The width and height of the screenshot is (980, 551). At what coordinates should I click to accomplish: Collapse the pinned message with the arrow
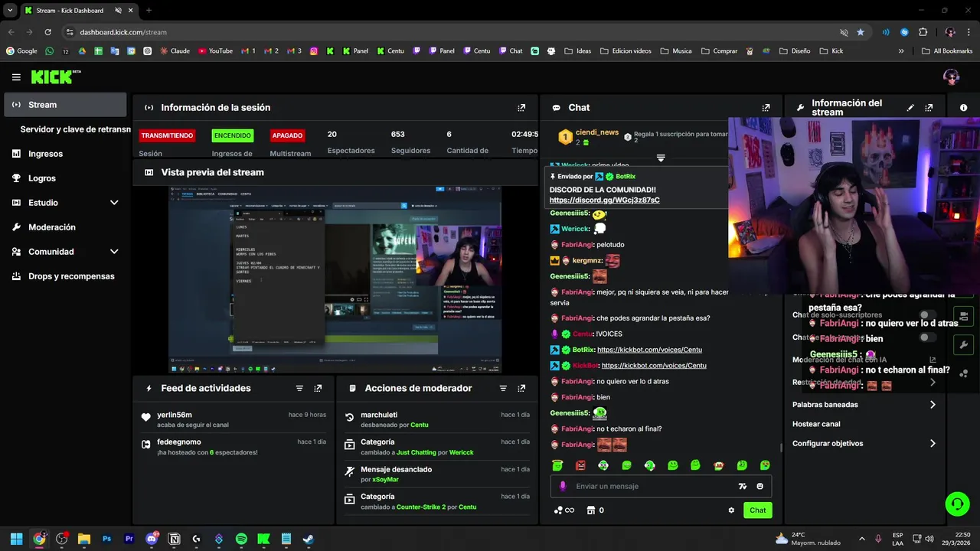point(661,158)
